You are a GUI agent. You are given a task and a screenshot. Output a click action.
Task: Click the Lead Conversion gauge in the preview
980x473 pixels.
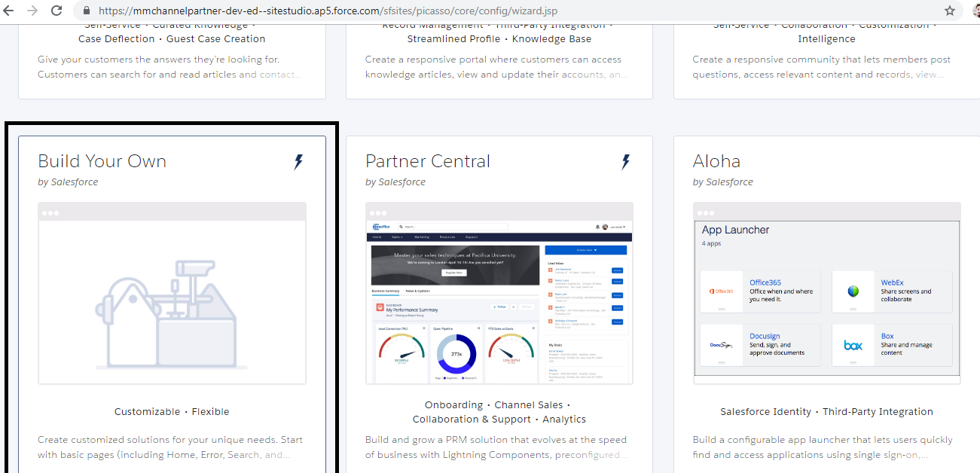pyautogui.click(x=400, y=349)
